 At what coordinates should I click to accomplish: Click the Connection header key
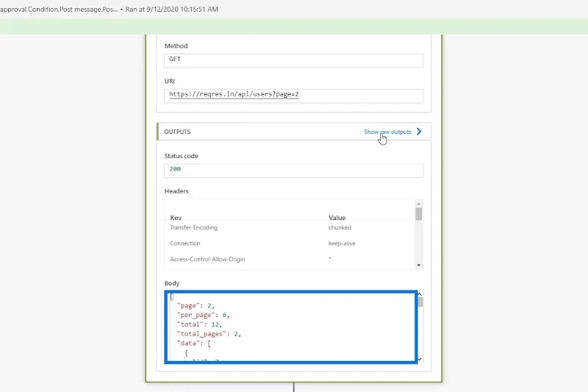click(x=185, y=243)
